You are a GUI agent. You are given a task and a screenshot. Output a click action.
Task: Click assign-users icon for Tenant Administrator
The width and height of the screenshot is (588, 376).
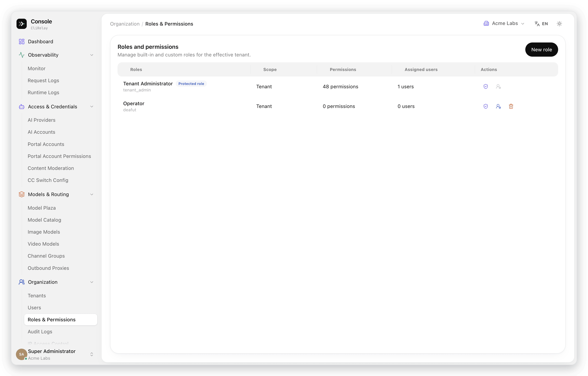(498, 87)
